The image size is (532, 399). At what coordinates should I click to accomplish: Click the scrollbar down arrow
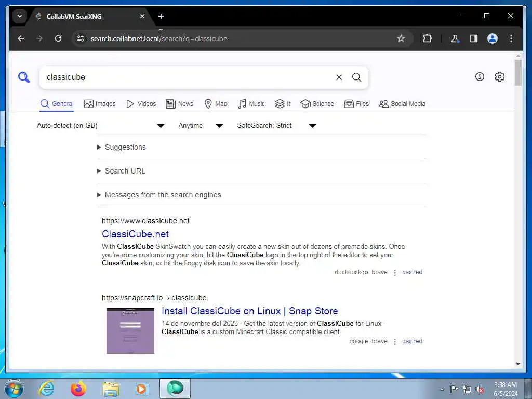[x=518, y=364]
